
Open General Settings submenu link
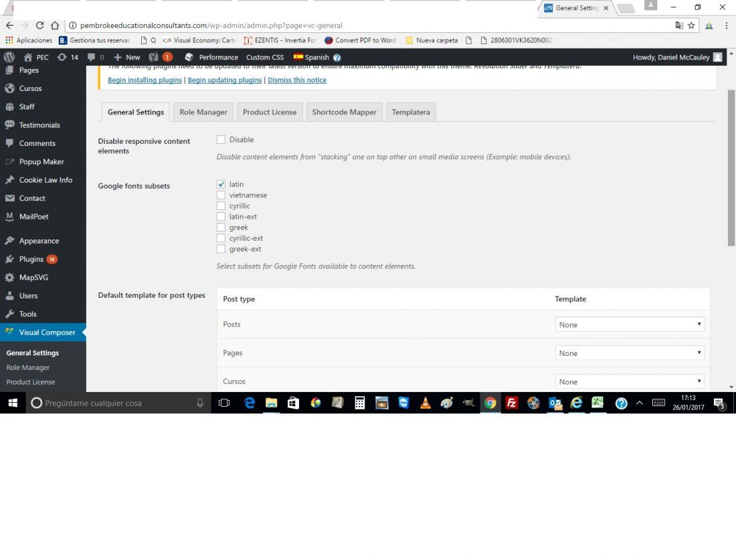32,353
